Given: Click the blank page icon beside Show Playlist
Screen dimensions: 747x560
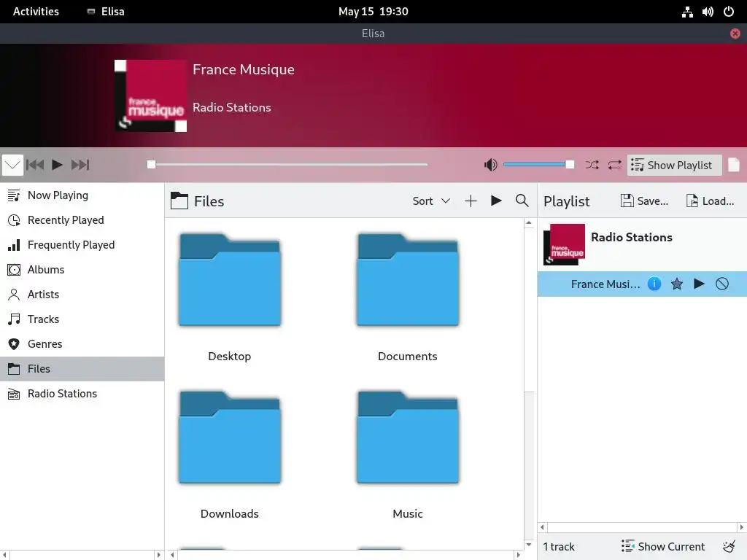Looking at the screenshot, I should coord(734,166).
